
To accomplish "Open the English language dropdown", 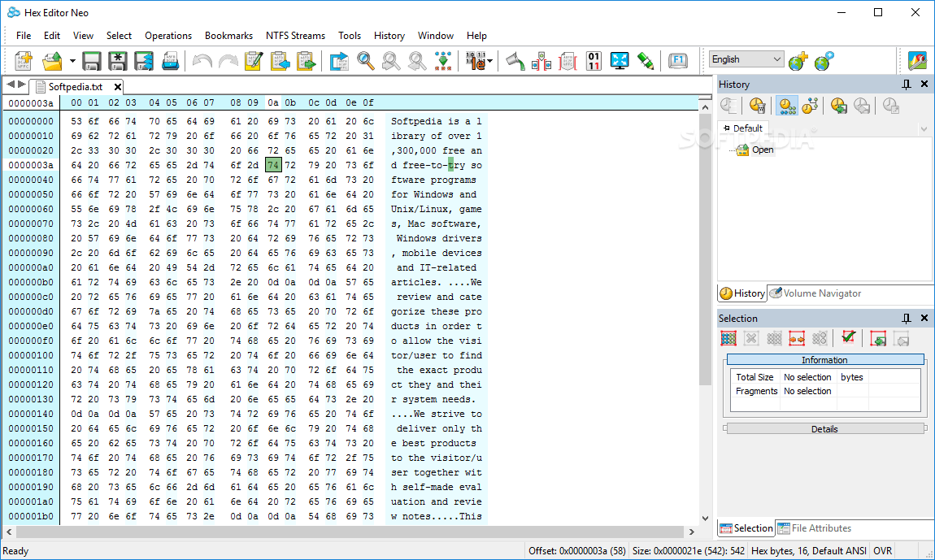I will click(x=746, y=59).
